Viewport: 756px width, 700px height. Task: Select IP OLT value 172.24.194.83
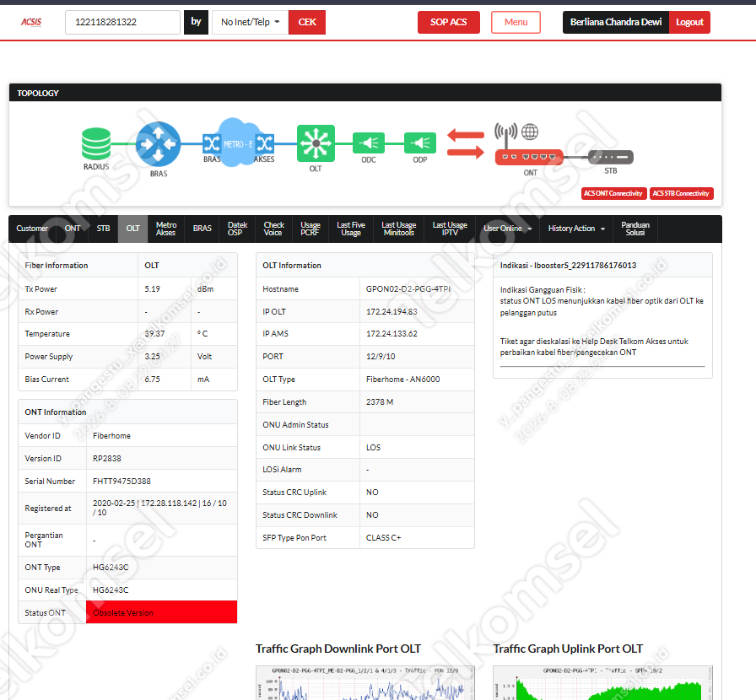[391, 312]
